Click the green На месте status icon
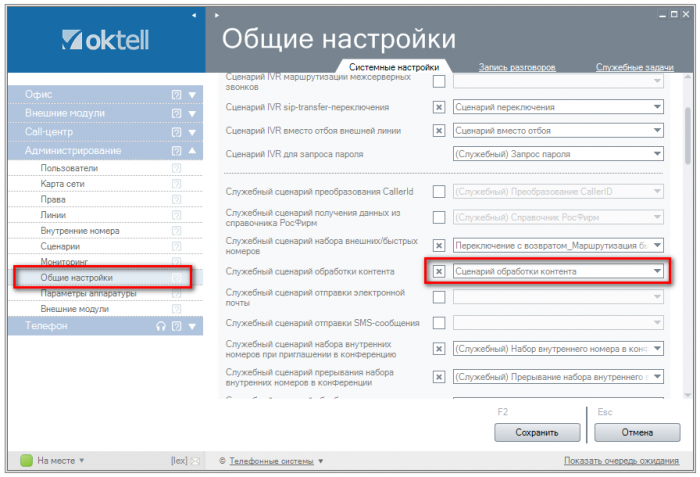Screen dimensions: 700x477 point(27,461)
